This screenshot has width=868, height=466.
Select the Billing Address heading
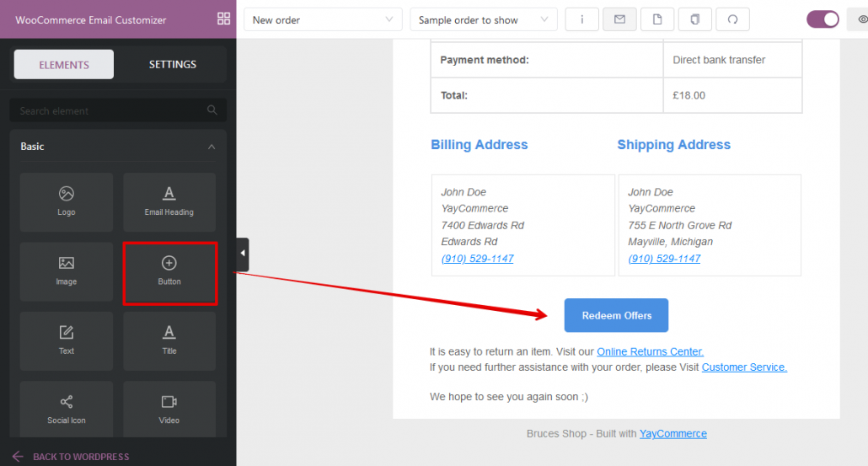coord(480,144)
